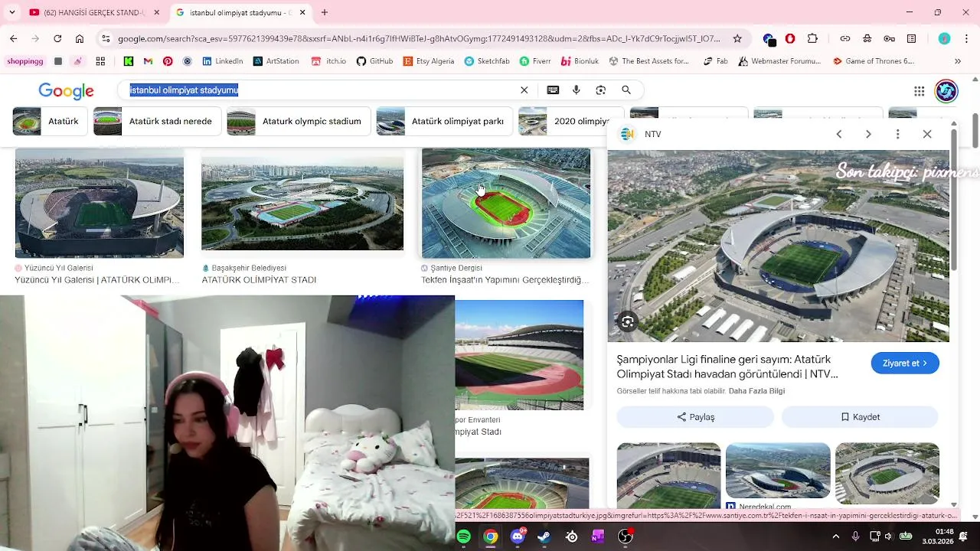Viewport: 980px width, 551px height.
Task: Show hidden system tray icons
Action: click(x=836, y=536)
